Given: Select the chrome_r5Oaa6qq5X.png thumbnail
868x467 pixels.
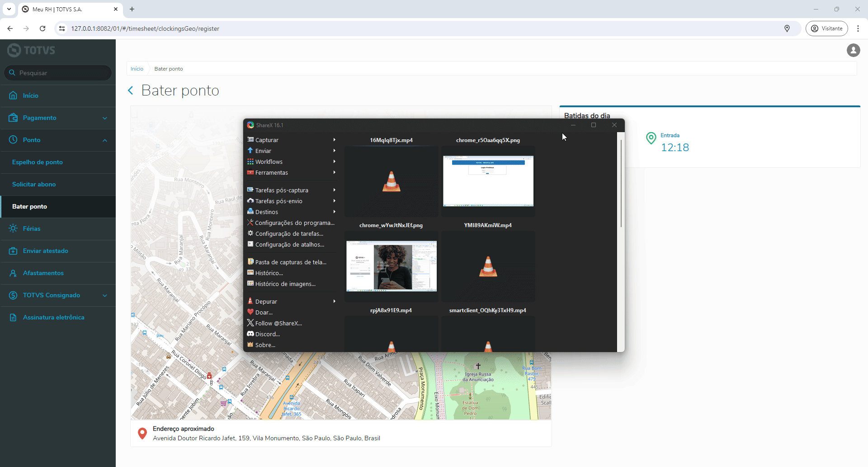Looking at the screenshot, I should coord(488,181).
